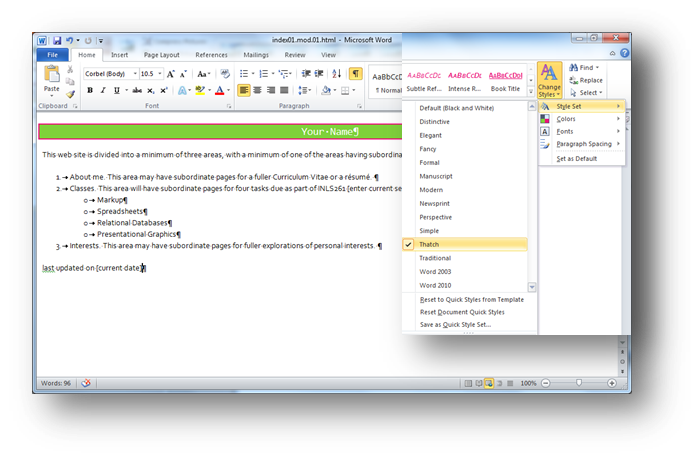Switch to the Page Layout tab
697x459 pixels.
click(x=161, y=55)
